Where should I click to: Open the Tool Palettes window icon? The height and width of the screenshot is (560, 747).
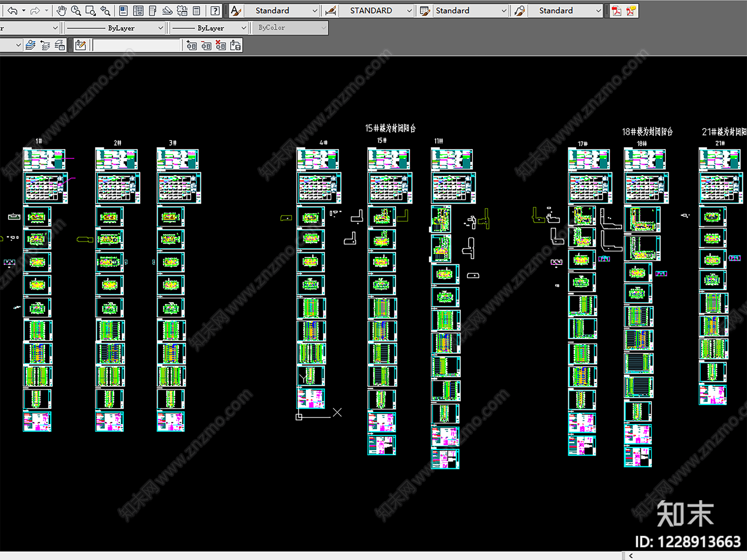[x=153, y=10]
